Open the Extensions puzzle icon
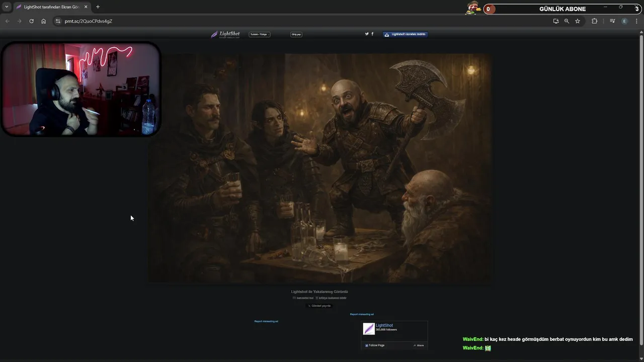Screen dimensions: 644x362 (x=594, y=21)
